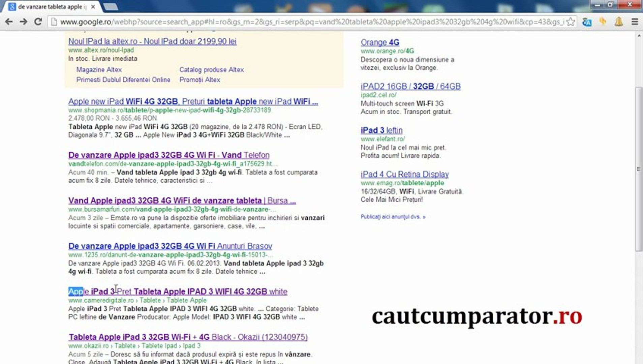The image size is (643, 364).
Task: Click the bursamarfuri.com green URL text
Action: tap(172, 209)
